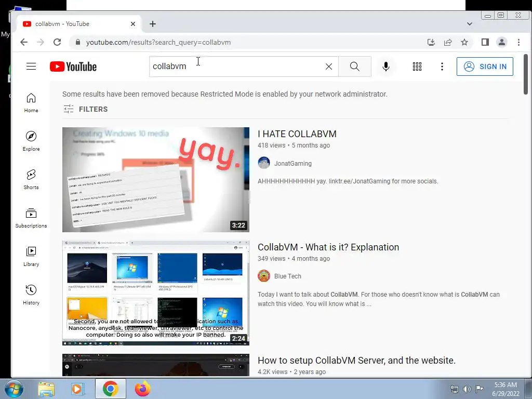View site info lock icon

pyautogui.click(x=78, y=42)
